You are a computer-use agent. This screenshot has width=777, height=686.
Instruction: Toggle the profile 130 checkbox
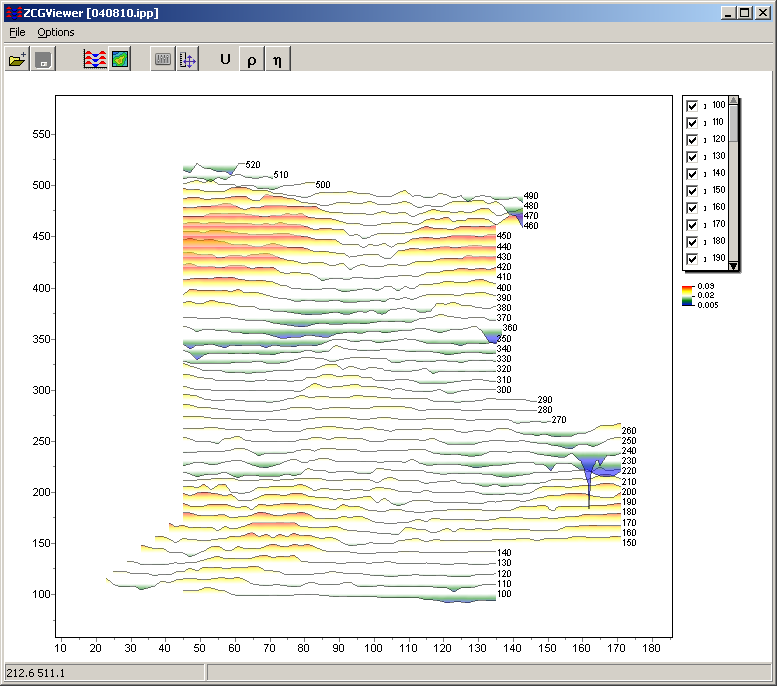coord(692,156)
